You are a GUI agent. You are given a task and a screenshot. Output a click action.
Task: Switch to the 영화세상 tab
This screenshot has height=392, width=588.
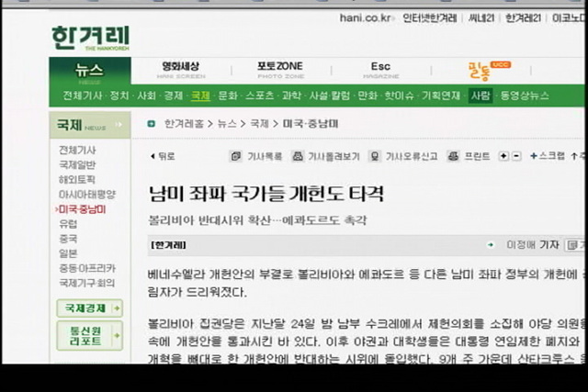click(184, 70)
